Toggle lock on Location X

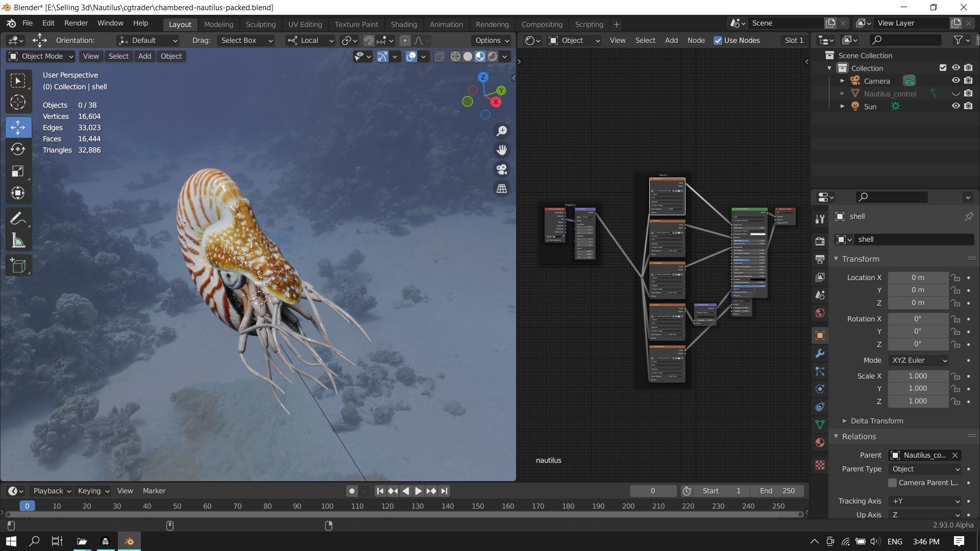coord(955,278)
